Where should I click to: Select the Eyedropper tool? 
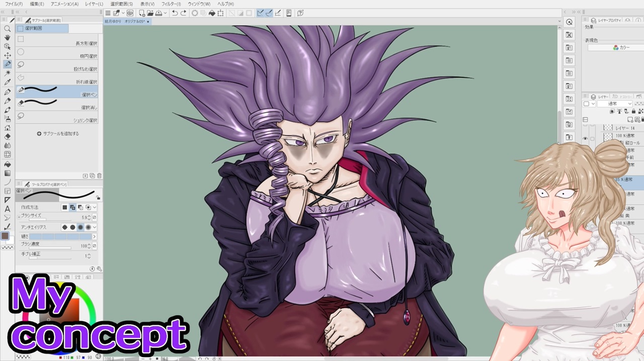click(8, 82)
